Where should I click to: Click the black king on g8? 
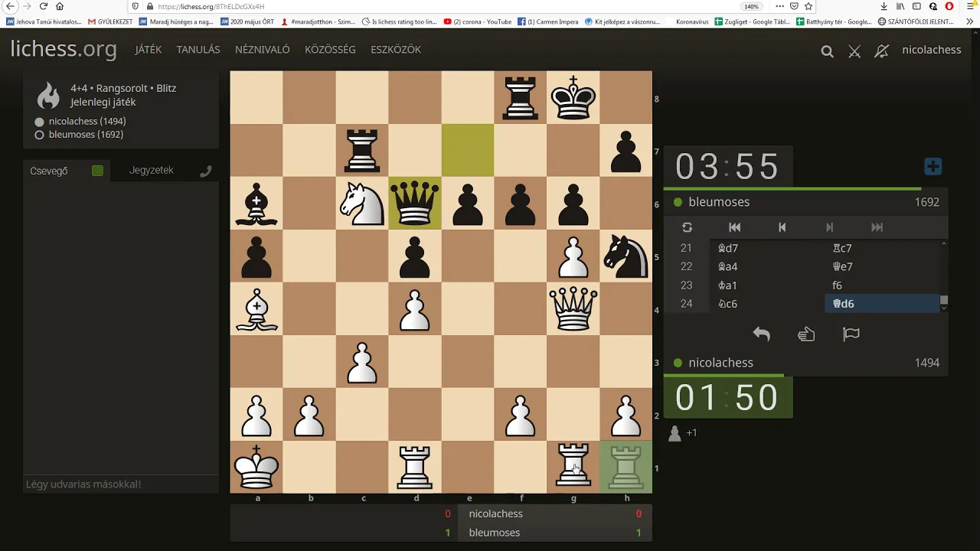coord(573,97)
